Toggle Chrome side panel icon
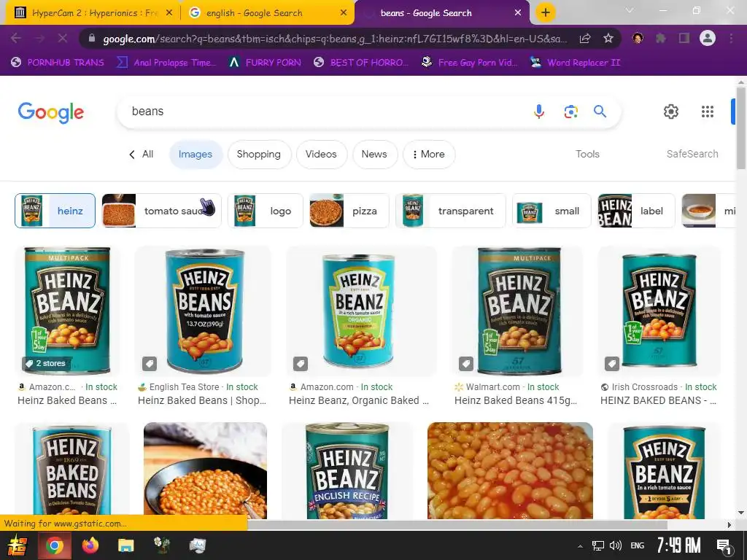The width and height of the screenshot is (747, 560). click(684, 38)
